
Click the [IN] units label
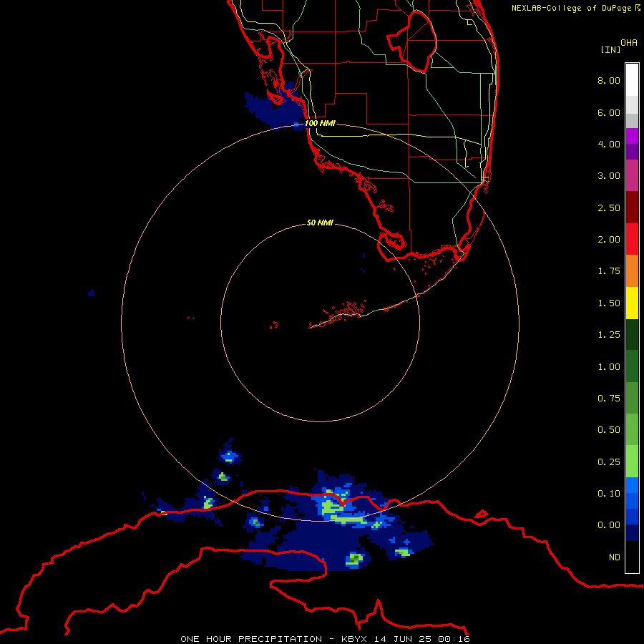[610, 49]
